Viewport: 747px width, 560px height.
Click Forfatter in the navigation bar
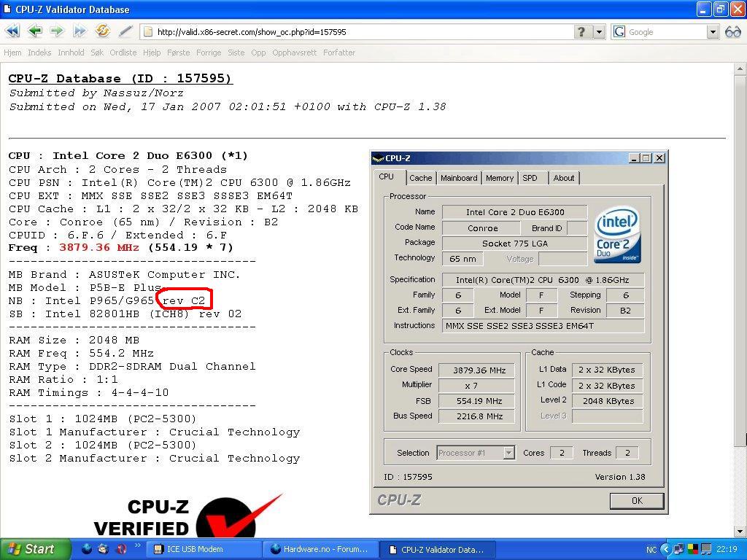coord(339,52)
